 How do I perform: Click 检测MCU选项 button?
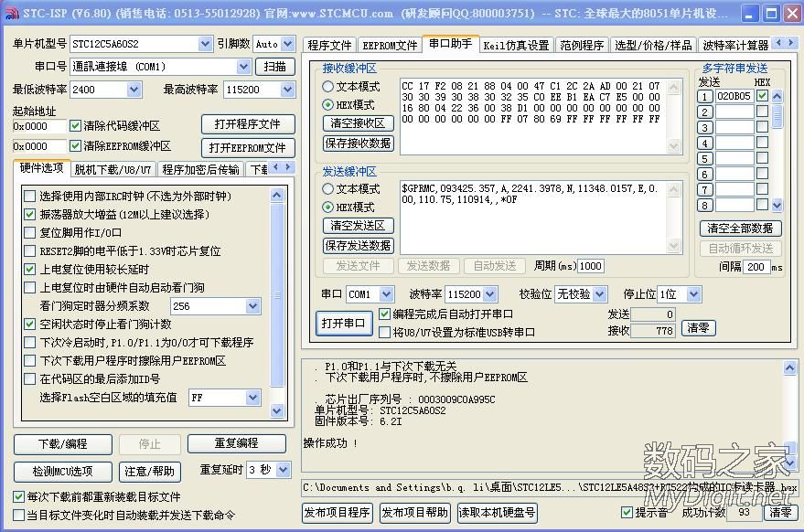click(62, 472)
